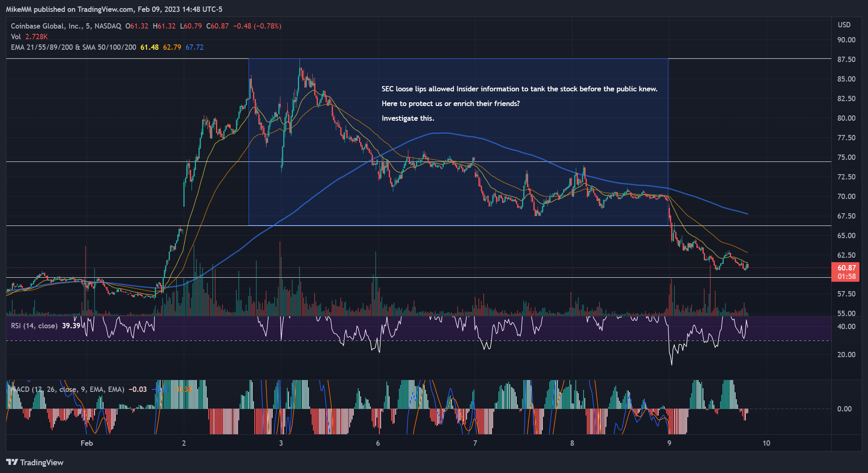Click the TradingView logo at bottom left
Viewport: 868px width, 473px height.
(35, 462)
